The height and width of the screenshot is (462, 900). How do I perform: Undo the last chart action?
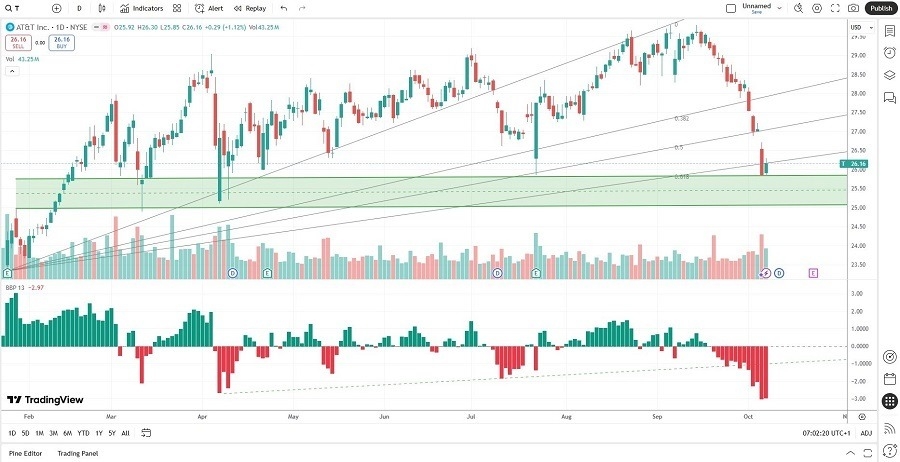pyautogui.click(x=284, y=8)
